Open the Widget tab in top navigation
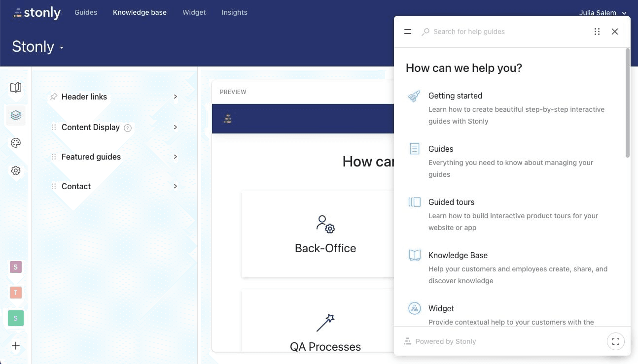638x364 pixels. (x=194, y=12)
